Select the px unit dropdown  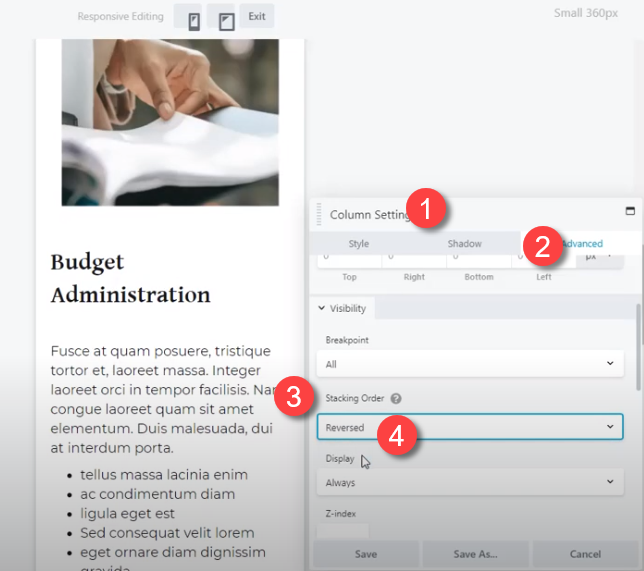(599, 260)
